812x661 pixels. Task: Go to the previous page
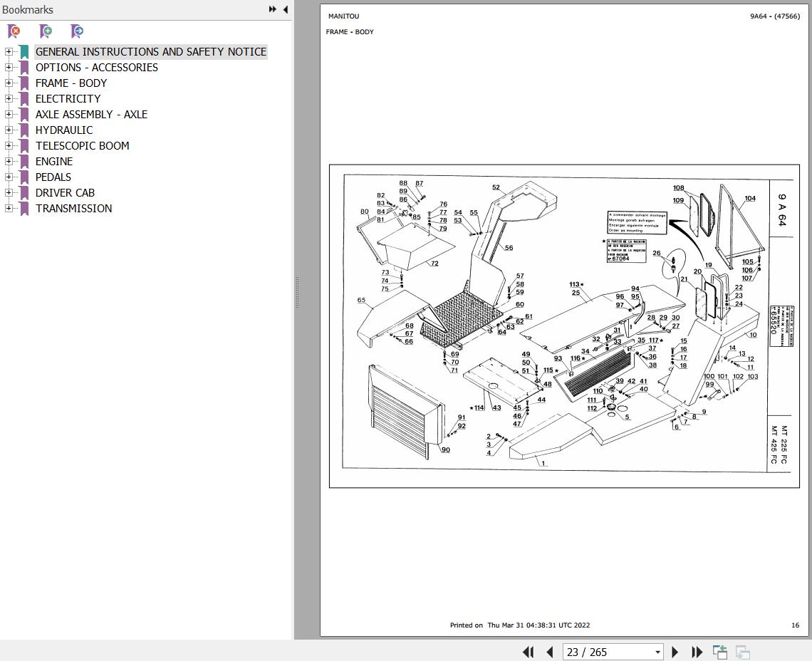click(550, 652)
